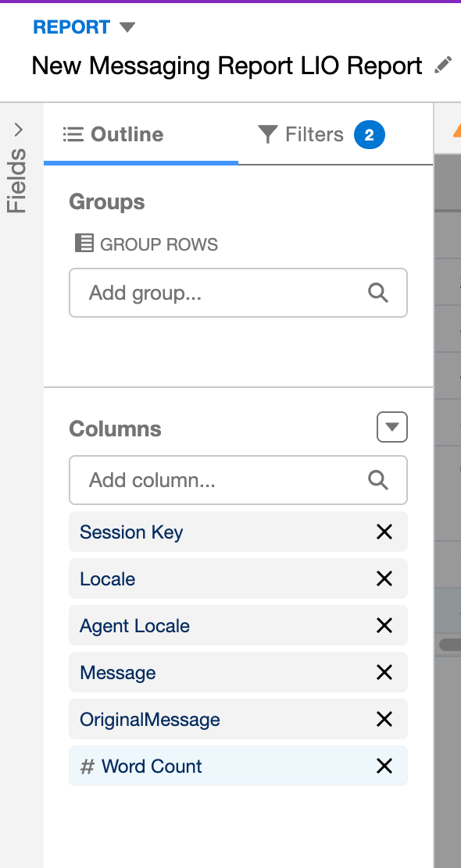
Task: Open the Columns options dropdown
Action: [392, 427]
